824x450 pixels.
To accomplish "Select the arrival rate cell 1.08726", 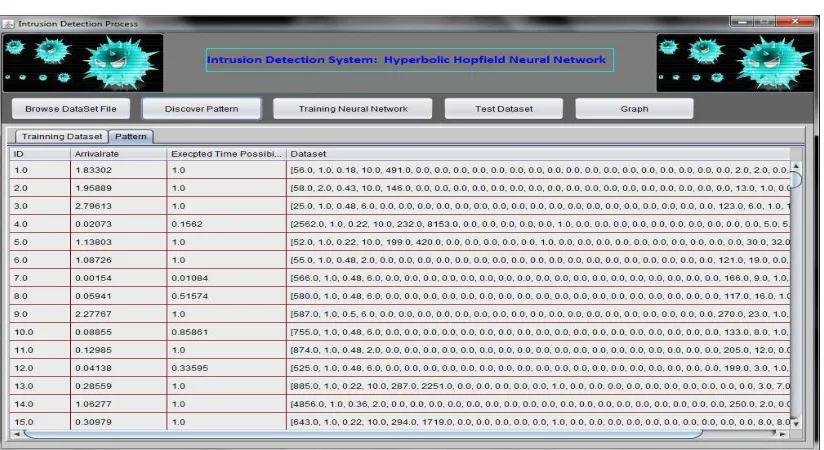I will tap(119, 260).
